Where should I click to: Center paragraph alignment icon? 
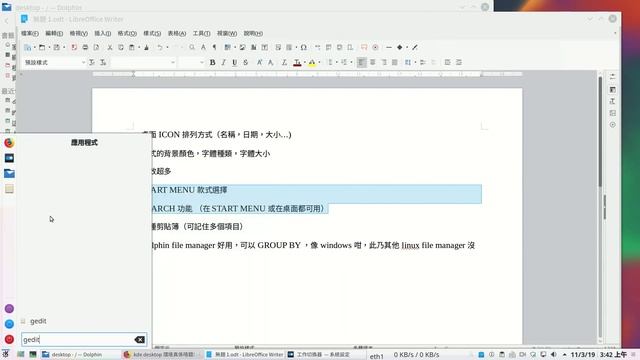372,62
